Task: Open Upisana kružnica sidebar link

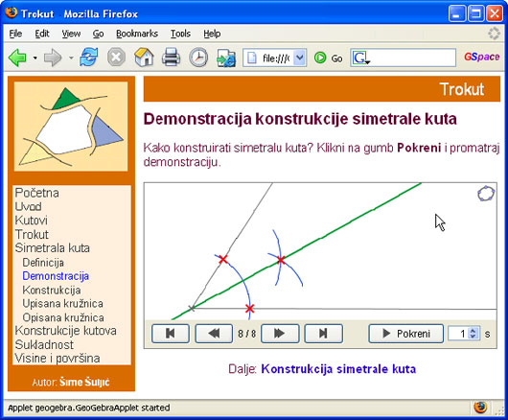Action: click(63, 304)
